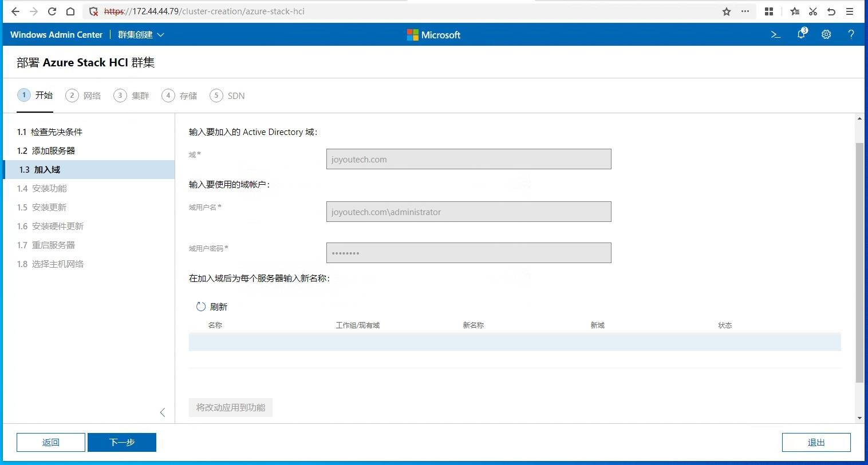
Task: Click the 返回 back button
Action: [x=51, y=442]
